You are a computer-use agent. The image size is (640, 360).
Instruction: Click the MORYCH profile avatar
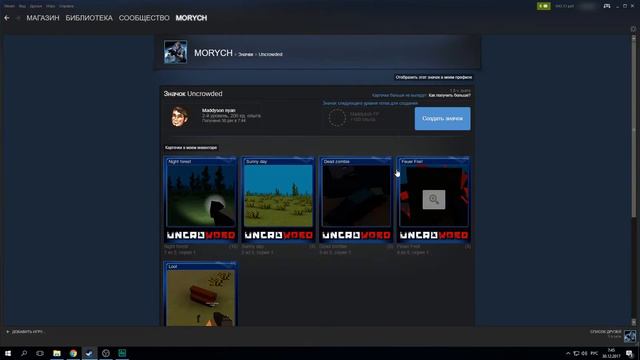pyautogui.click(x=176, y=52)
